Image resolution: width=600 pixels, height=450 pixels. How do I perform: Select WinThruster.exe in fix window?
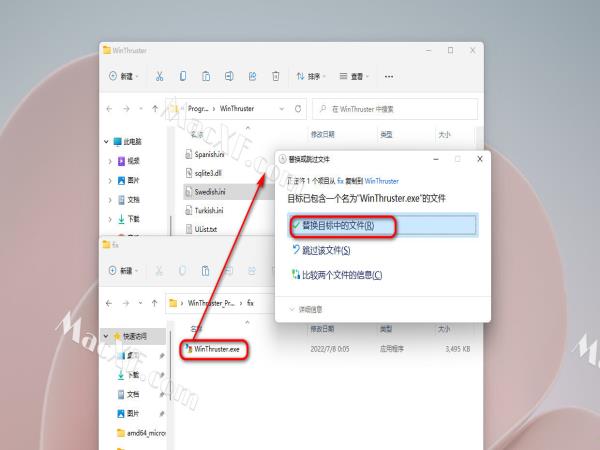(x=214, y=349)
